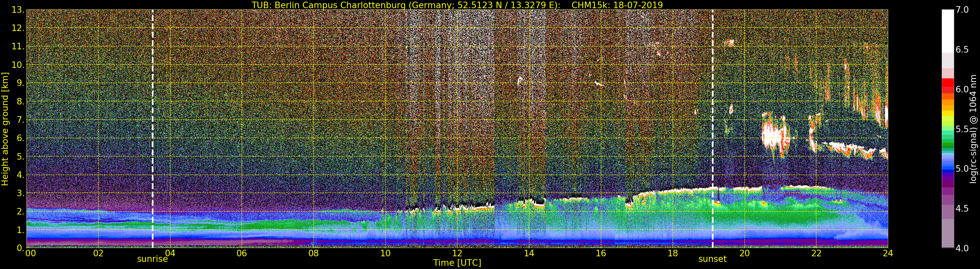Screen dimensions: 980x269
Task: Click time axis tick '06'
Action: coord(242,253)
